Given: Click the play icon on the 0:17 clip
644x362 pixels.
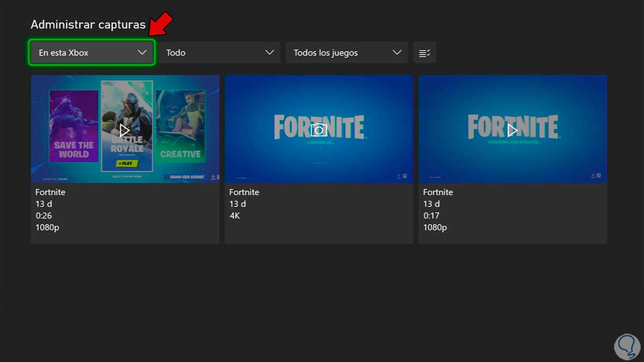Looking at the screenshot, I should click(x=513, y=130).
